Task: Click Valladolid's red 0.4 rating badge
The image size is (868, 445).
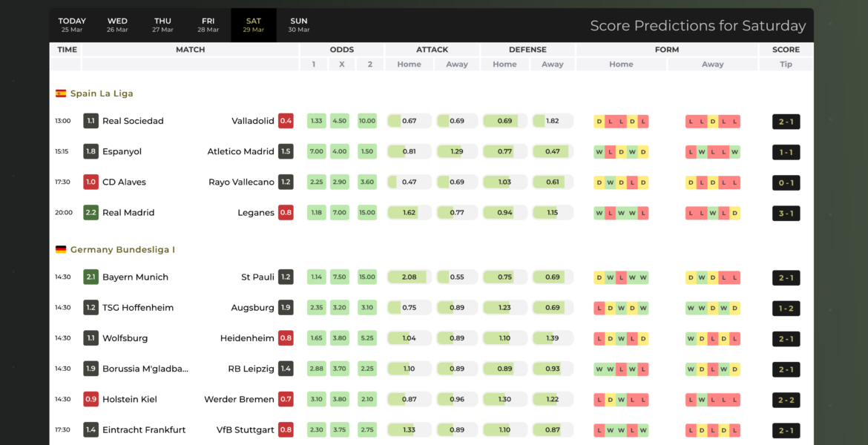Action: click(x=286, y=121)
